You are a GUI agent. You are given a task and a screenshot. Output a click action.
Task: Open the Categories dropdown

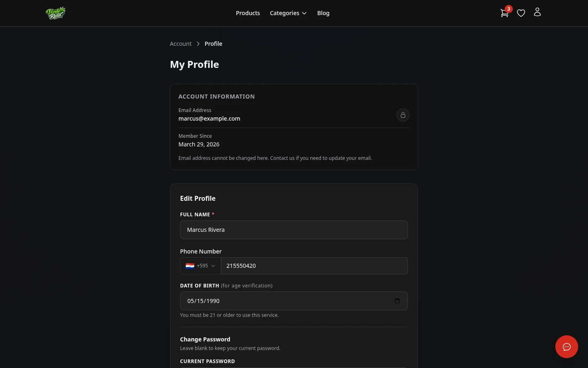click(x=288, y=13)
